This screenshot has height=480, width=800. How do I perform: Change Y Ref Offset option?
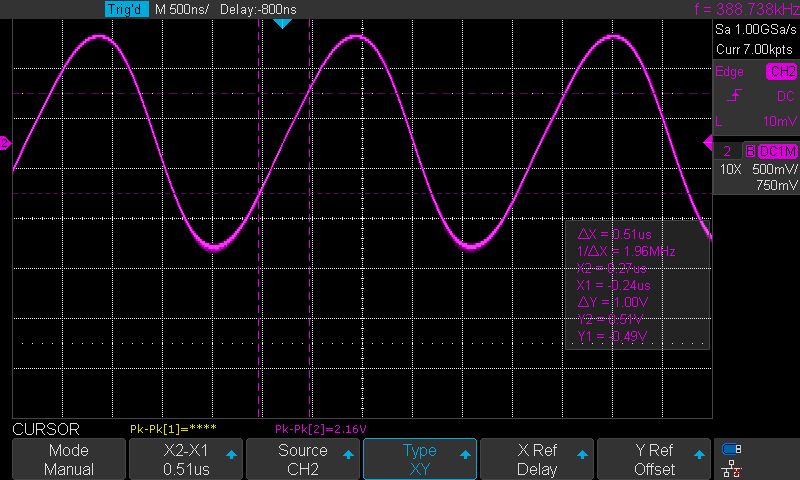pos(654,459)
